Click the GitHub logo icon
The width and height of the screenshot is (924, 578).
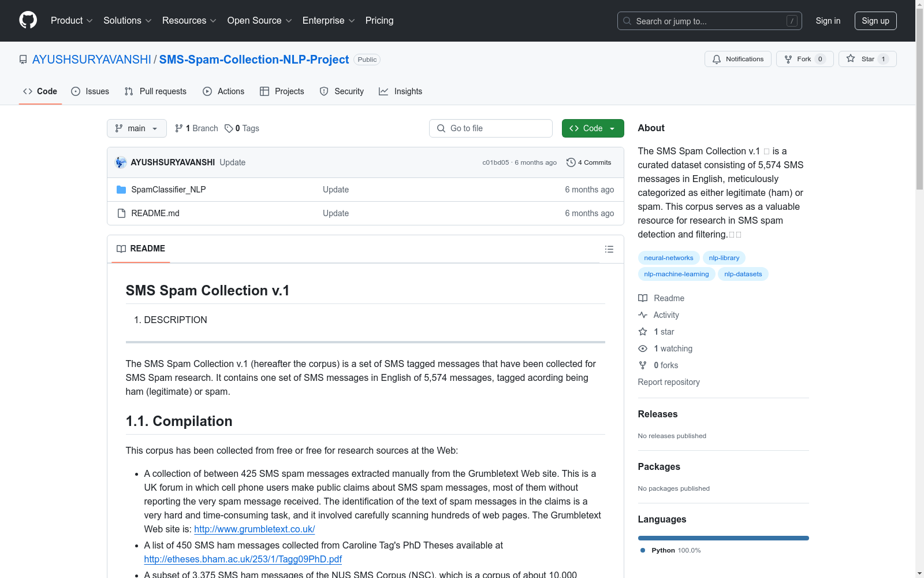pyautogui.click(x=28, y=20)
